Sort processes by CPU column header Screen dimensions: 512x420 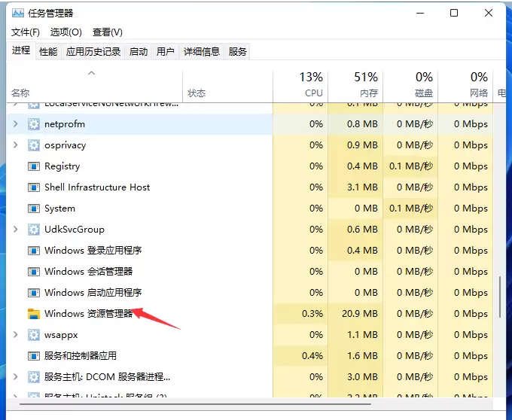[x=300, y=84]
